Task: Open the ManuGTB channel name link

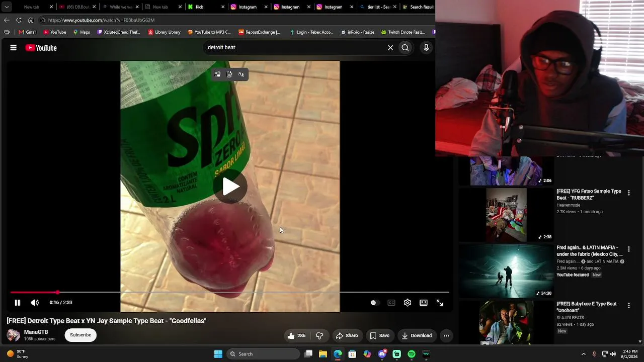Action: click(x=36, y=332)
